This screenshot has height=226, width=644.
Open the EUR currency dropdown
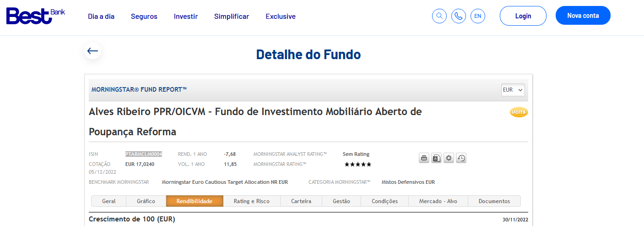pos(513,90)
